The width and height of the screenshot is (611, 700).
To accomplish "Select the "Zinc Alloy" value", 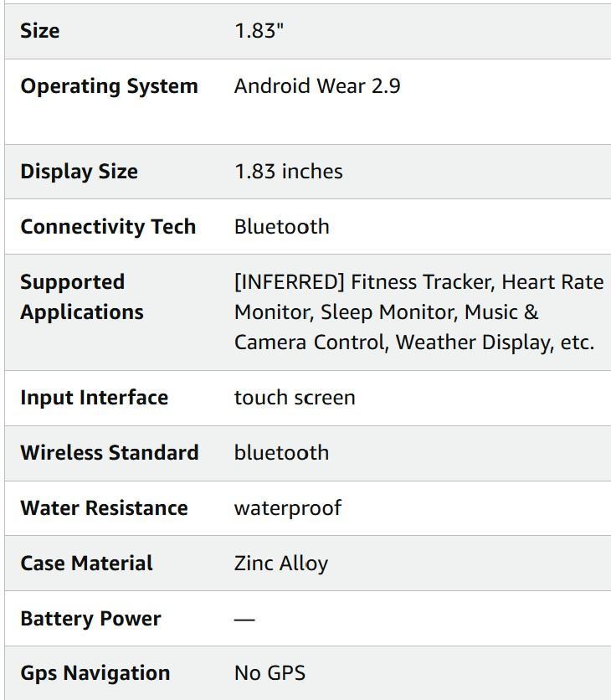I will click(x=281, y=564).
